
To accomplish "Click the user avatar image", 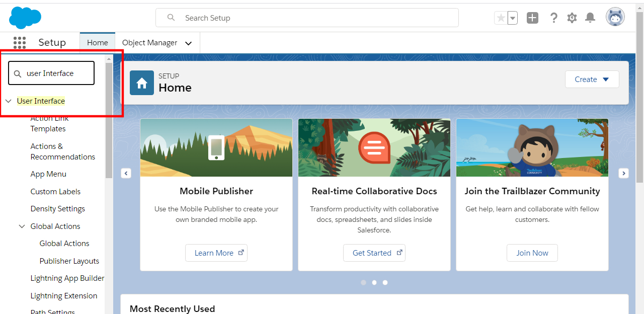I will point(615,17).
